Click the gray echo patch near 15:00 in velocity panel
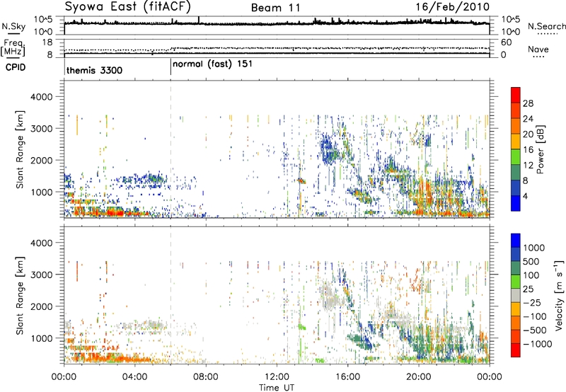 329,295
